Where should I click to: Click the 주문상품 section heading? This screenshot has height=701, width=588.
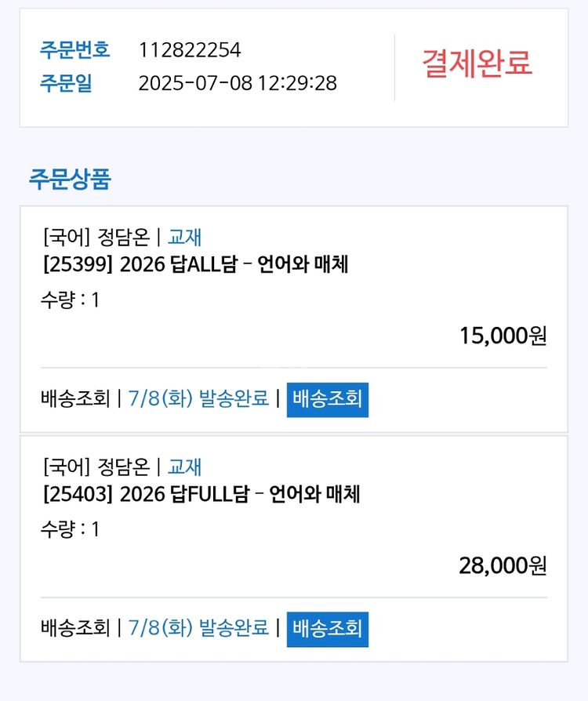pos(70,180)
